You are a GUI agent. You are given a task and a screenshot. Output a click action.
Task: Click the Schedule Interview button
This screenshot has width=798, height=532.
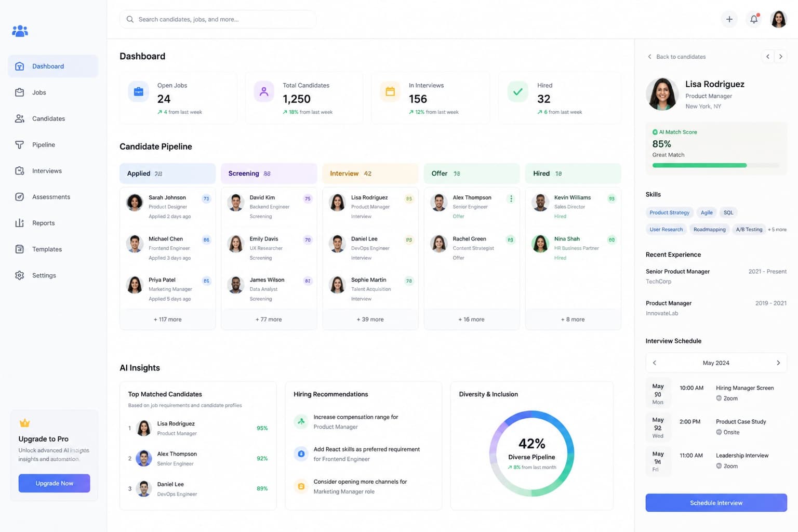click(x=716, y=503)
